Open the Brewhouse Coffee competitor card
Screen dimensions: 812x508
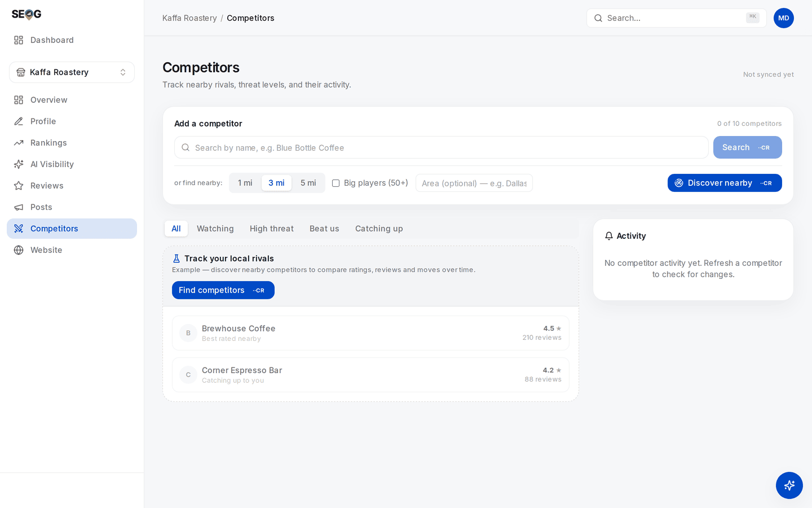(370, 333)
